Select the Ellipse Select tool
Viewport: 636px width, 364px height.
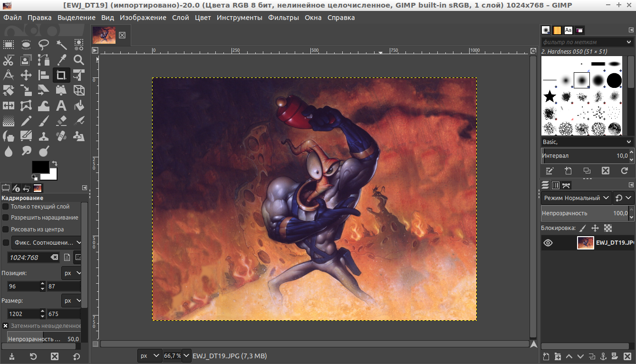pos(26,45)
